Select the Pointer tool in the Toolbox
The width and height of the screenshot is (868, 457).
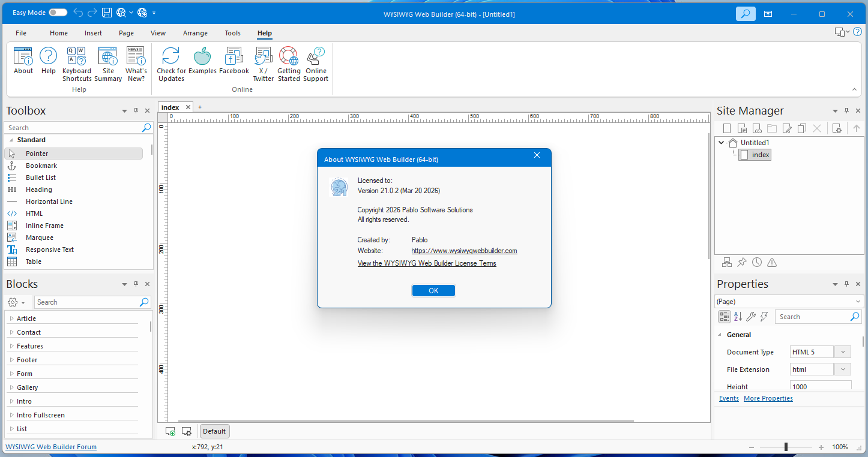click(36, 153)
